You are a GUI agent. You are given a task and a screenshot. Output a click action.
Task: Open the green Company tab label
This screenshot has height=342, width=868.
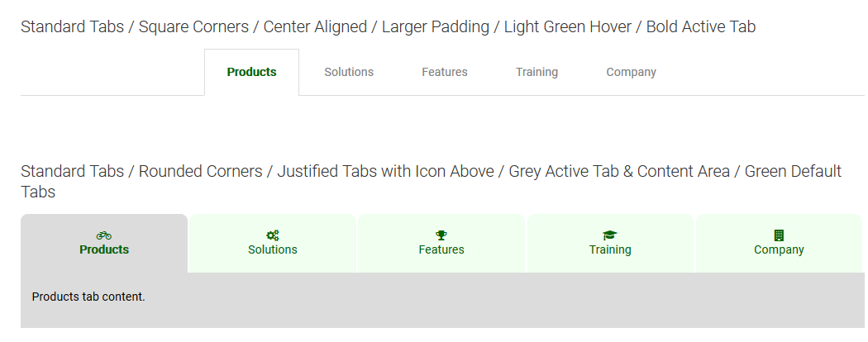(x=779, y=249)
